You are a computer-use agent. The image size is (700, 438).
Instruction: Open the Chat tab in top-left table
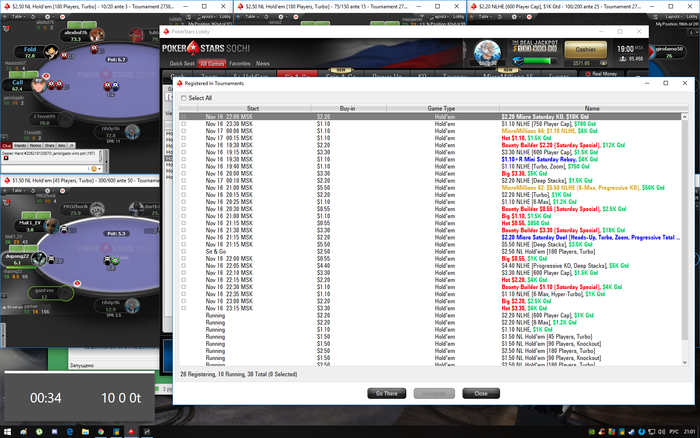pos(6,146)
